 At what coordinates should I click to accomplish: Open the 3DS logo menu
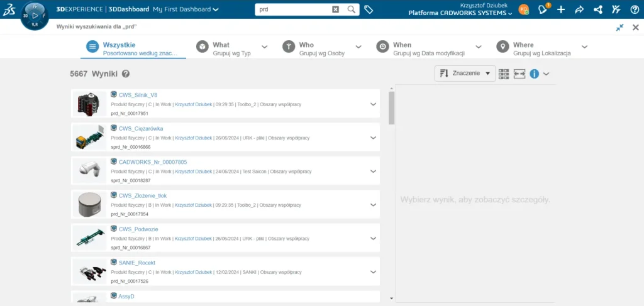pos(9,9)
